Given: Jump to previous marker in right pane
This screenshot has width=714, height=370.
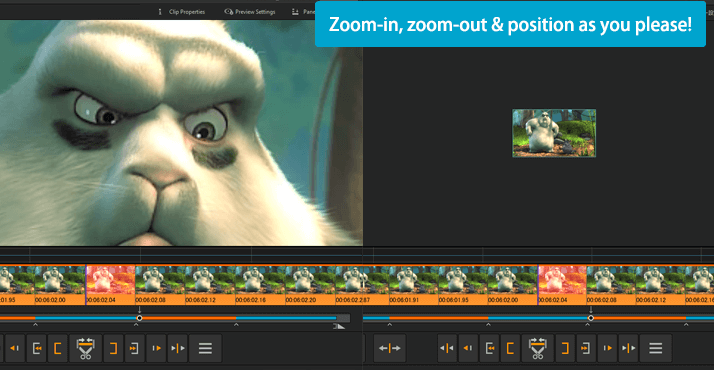Looking at the screenshot, I should click(490, 348).
